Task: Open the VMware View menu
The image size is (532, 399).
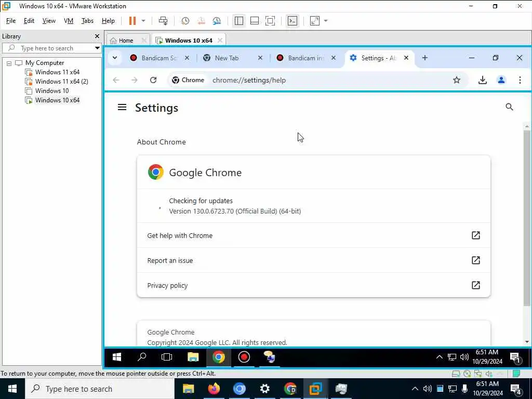Action: point(49,21)
